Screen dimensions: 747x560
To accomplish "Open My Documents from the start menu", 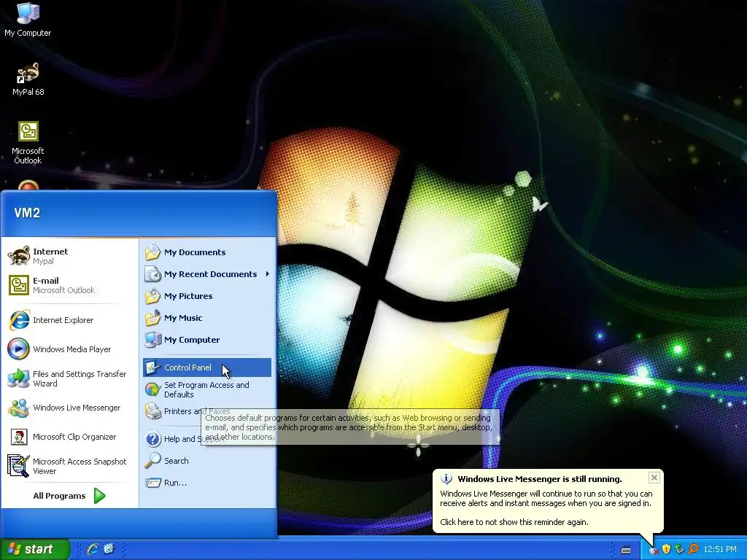I will (x=207, y=252).
